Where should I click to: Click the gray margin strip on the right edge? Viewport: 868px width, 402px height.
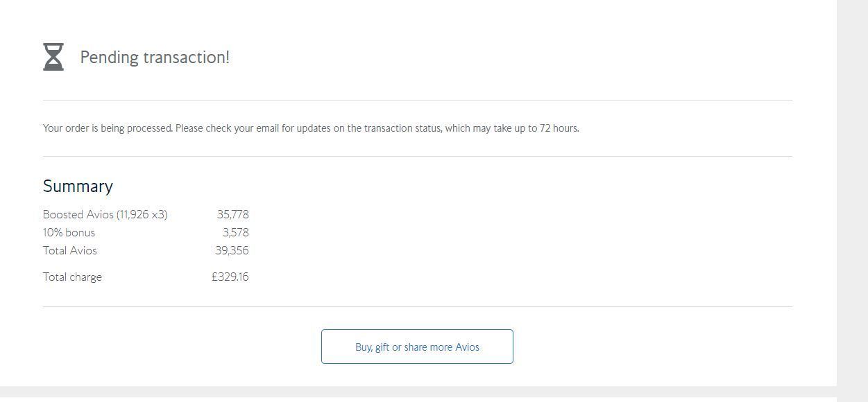852,201
